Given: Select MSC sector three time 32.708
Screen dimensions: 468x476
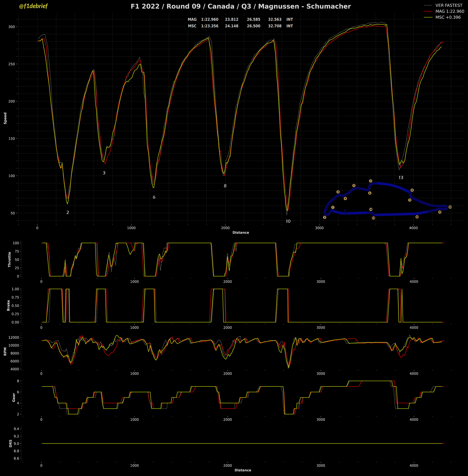Looking at the screenshot, I should (275, 26).
